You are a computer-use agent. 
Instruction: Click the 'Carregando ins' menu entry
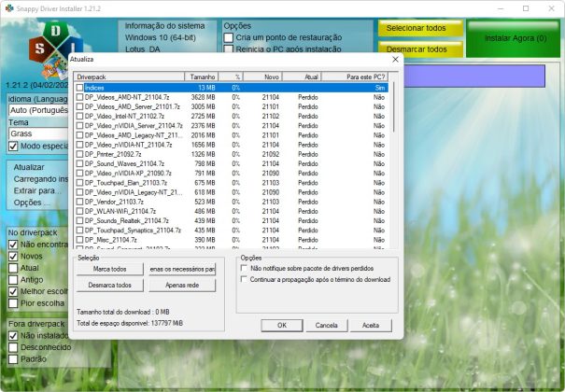tap(40, 179)
